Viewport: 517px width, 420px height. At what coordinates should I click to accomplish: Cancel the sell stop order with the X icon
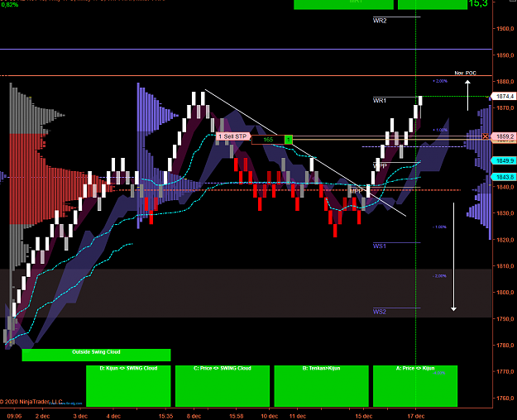(485, 136)
